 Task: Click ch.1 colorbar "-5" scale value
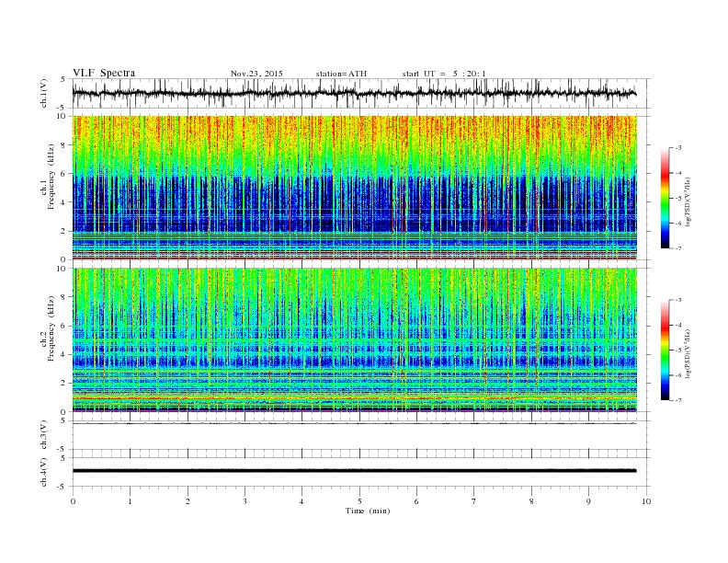pos(678,199)
